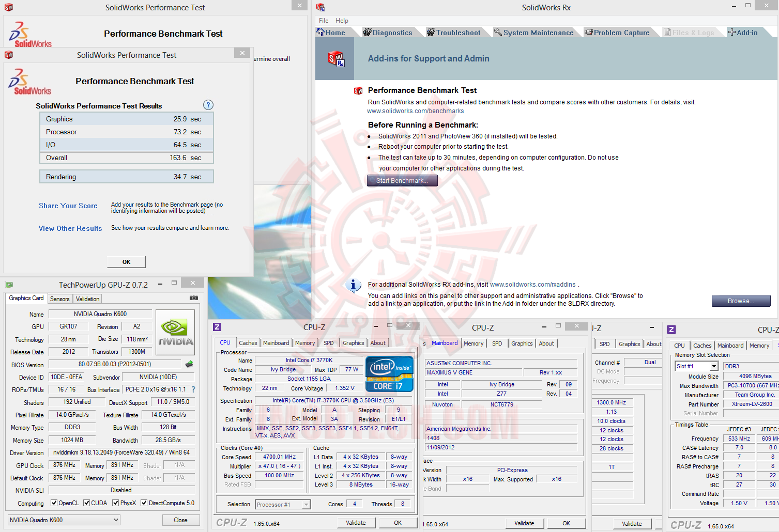Open the File menu in SolidWorks Rx

point(324,21)
